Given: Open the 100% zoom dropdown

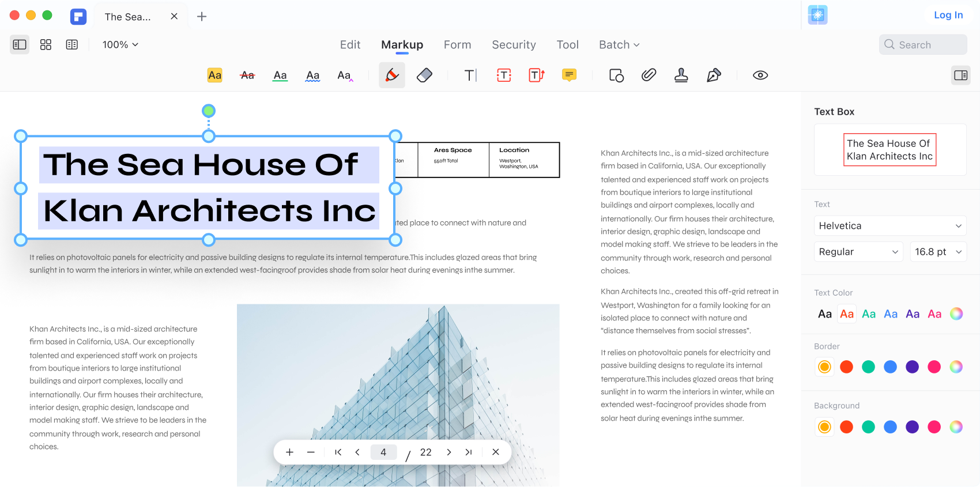Looking at the screenshot, I should coord(120,45).
